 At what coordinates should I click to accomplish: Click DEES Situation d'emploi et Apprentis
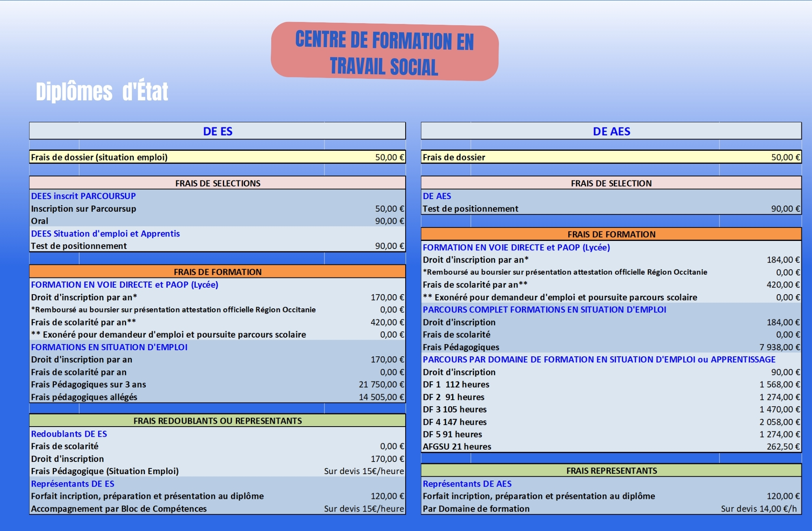click(105, 234)
